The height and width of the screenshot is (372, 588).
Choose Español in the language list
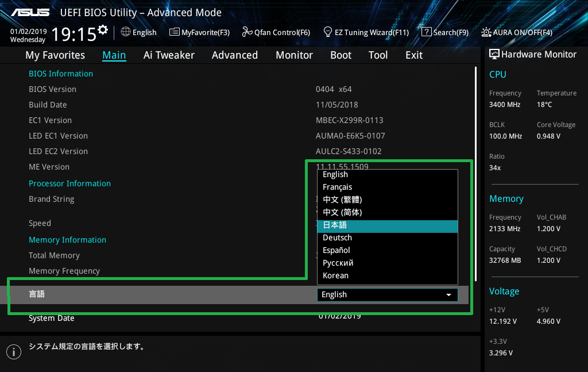point(388,250)
